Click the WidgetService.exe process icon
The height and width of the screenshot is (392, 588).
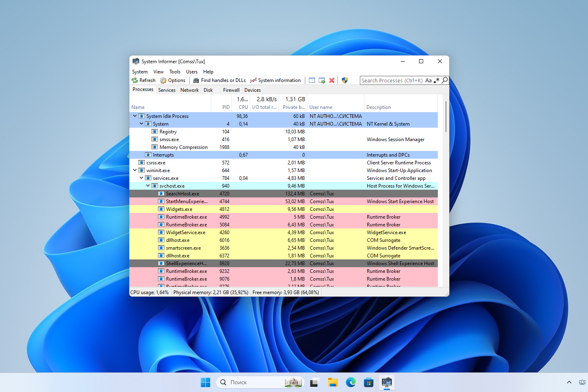coord(161,232)
